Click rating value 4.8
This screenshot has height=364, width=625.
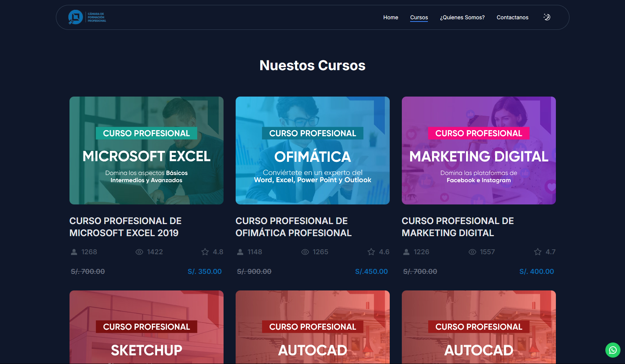(218, 252)
